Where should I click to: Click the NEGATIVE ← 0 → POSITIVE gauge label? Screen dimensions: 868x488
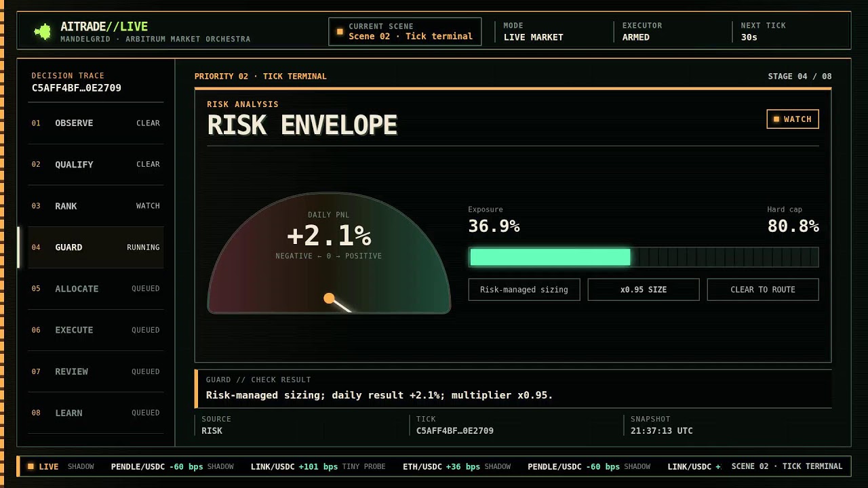(329, 256)
